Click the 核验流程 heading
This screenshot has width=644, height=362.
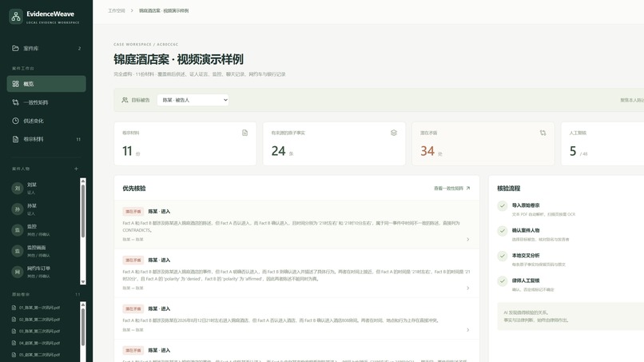508,189
